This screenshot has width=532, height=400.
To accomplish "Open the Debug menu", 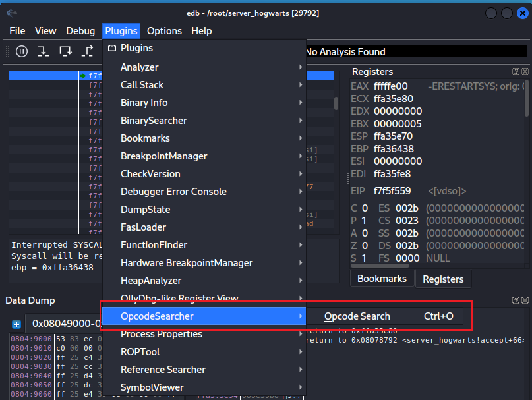I will (80, 31).
